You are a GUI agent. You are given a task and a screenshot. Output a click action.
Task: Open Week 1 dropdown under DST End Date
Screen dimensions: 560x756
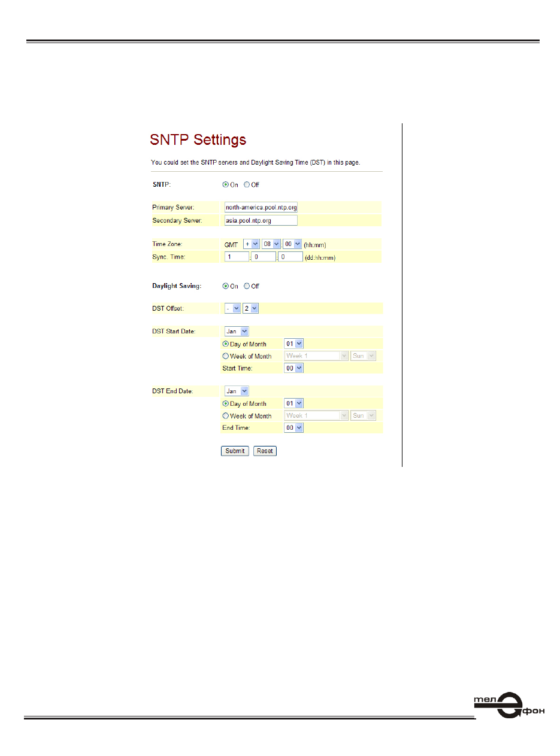316,416
